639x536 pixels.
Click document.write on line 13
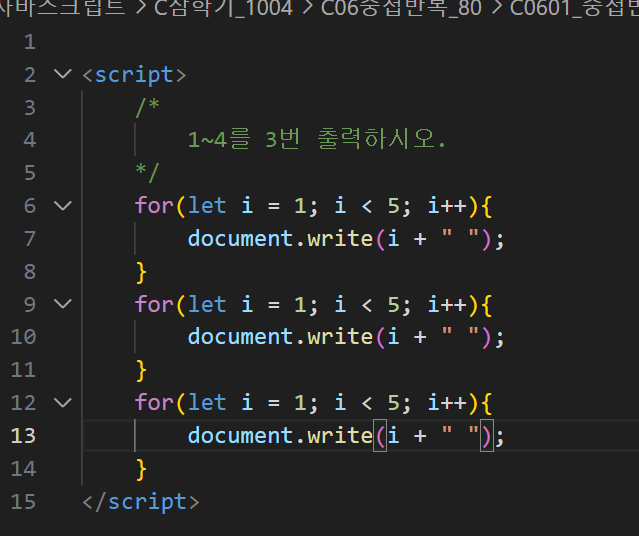pos(280,436)
